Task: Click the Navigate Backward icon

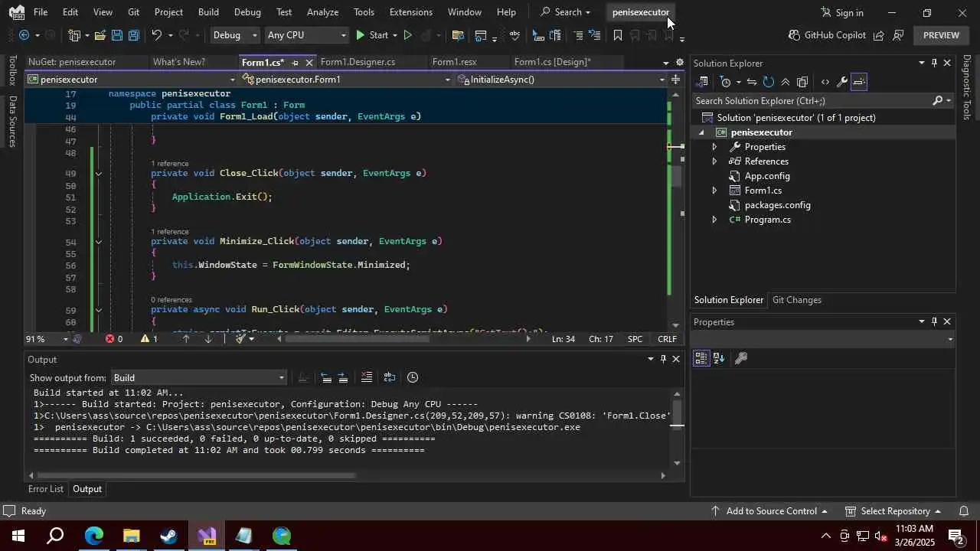Action: (24, 35)
